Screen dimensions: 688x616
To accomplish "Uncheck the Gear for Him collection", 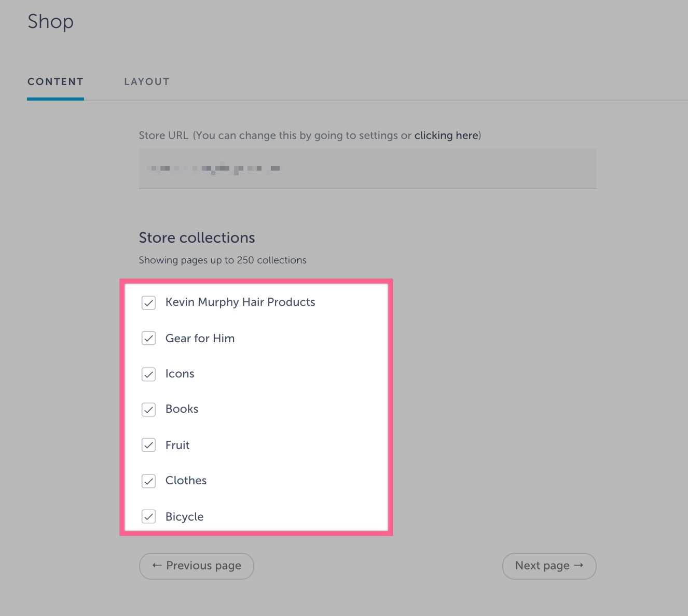I will click(148, 338).
